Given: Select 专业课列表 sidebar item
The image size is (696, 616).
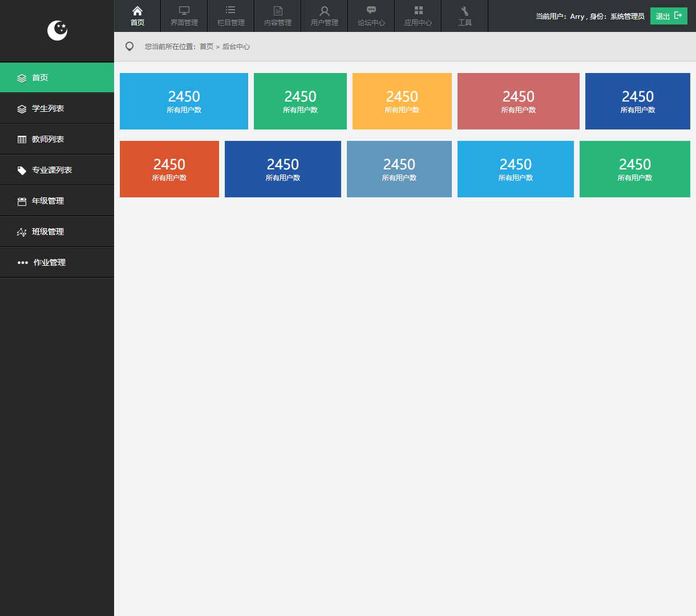Looking at the screenshot, I should click(x=51, y=170).
